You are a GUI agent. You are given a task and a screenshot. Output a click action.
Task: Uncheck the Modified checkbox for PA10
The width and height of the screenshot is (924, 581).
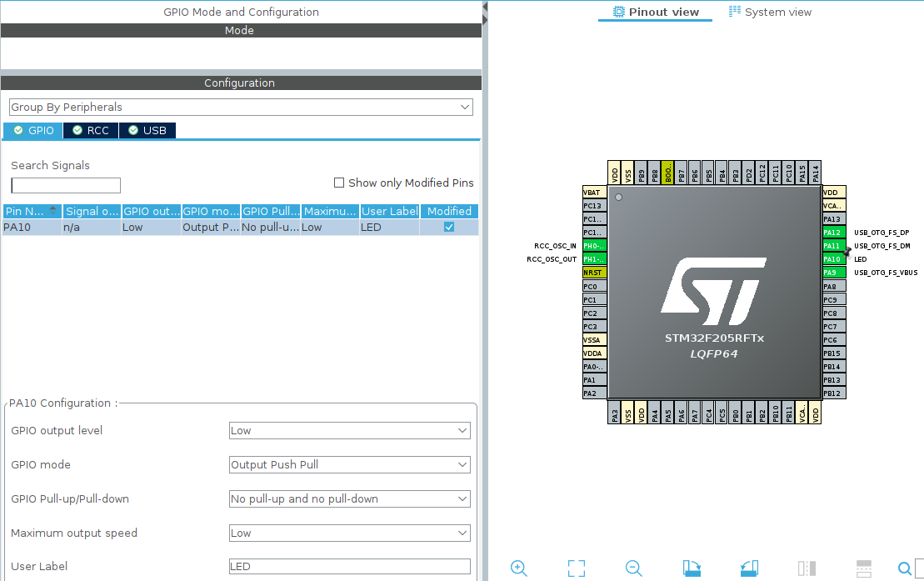pyautogui.click(x=447, y=227)
